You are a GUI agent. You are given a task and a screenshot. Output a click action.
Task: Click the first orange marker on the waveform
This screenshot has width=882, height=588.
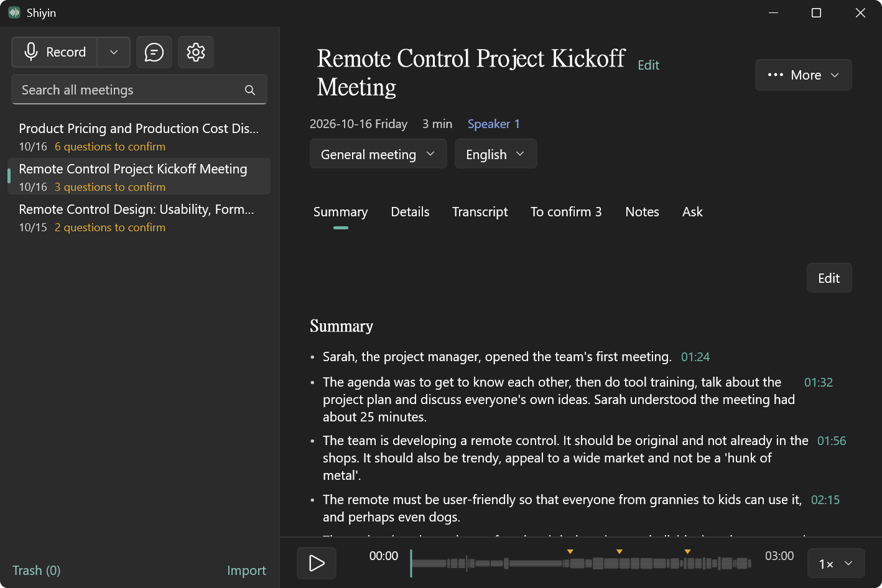tap(570, 552)
